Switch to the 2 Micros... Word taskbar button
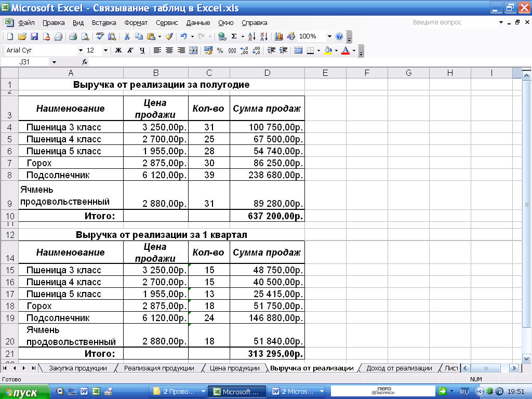This screenshot has height=399, width=532. point(297,392)
